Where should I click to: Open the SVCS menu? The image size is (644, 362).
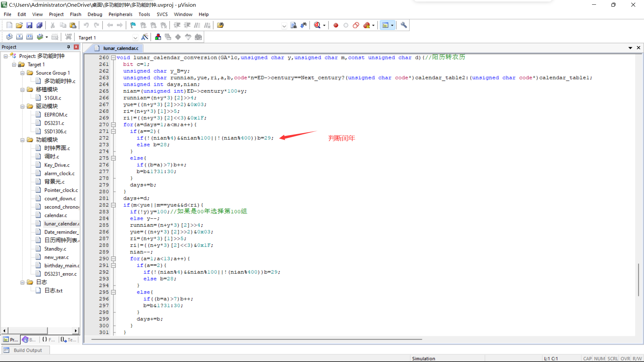click(162, 14)
